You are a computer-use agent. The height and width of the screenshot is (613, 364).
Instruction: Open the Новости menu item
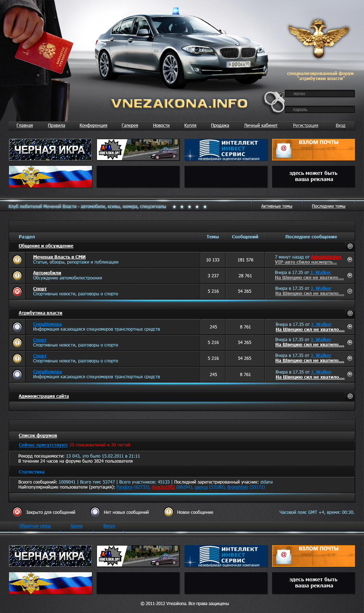[x=161, y=125]
